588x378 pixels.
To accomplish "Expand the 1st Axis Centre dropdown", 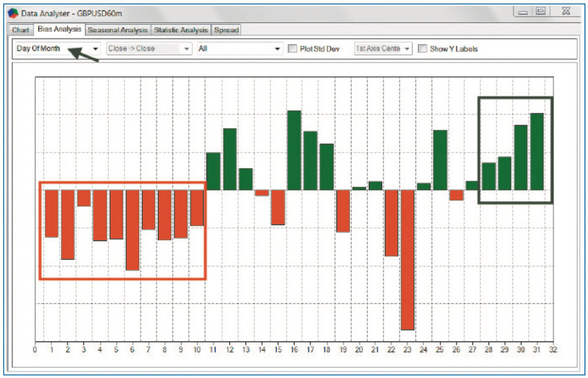I will click(x=383, y=49).
